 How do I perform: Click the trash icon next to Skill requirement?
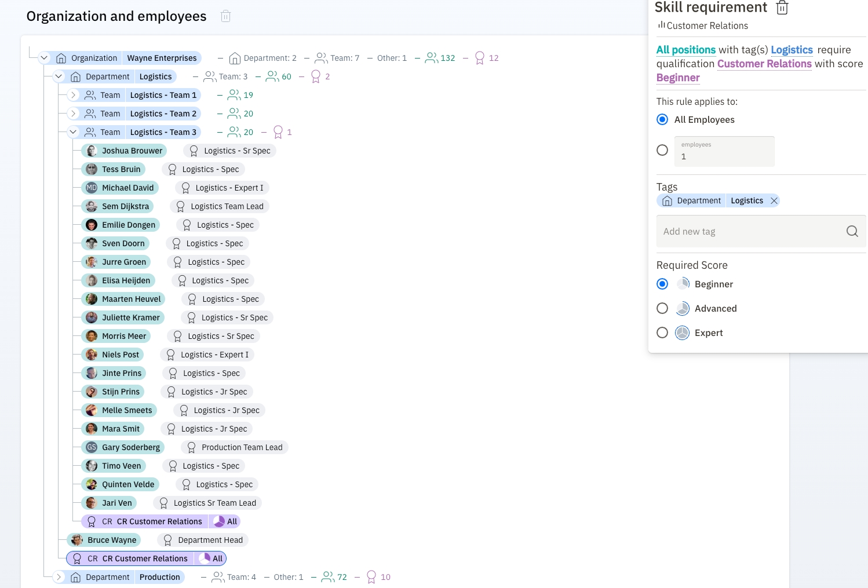pos(782,8)
